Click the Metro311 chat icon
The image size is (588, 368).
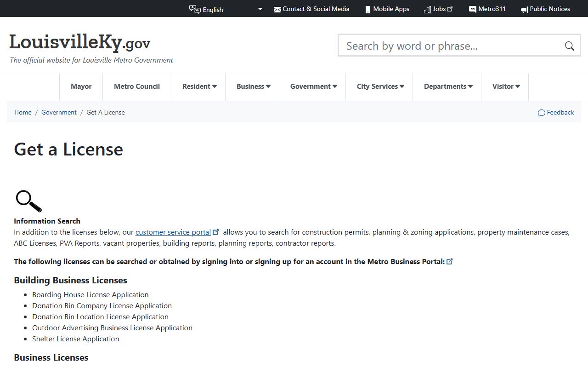tap(472, 10)
